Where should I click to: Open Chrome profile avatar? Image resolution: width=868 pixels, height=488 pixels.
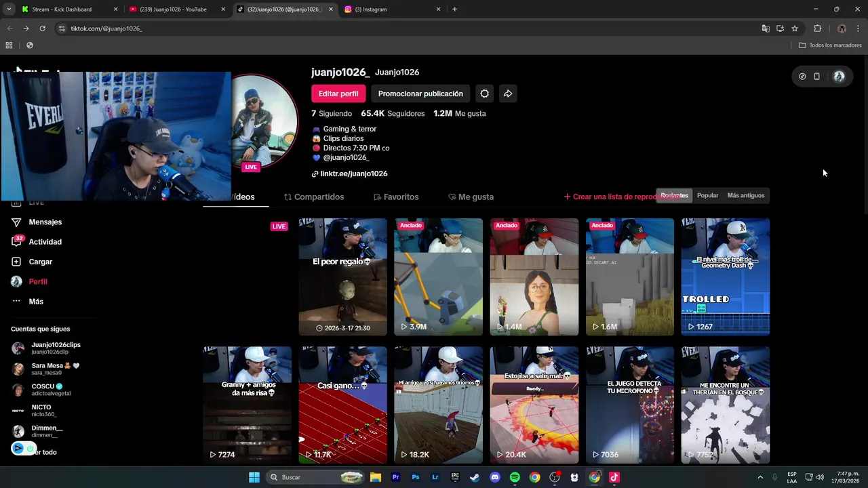(842, 28)
